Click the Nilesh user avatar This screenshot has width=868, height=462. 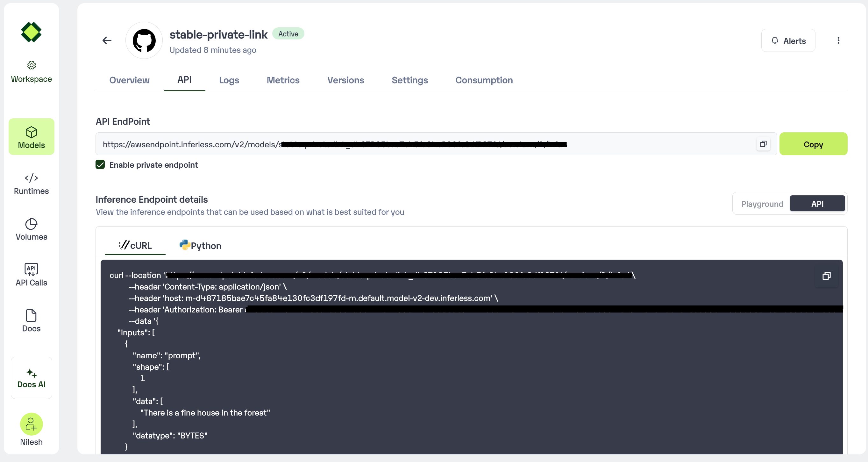coord(31,424)
